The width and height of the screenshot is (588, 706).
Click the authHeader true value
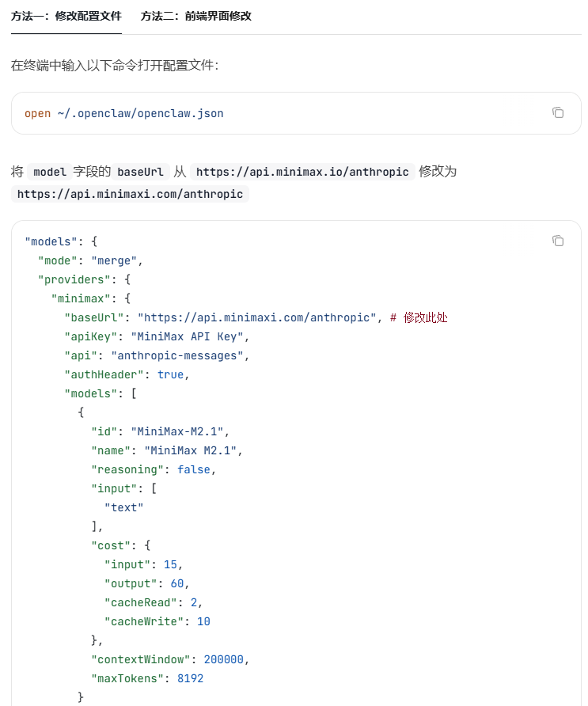point(170,374)
